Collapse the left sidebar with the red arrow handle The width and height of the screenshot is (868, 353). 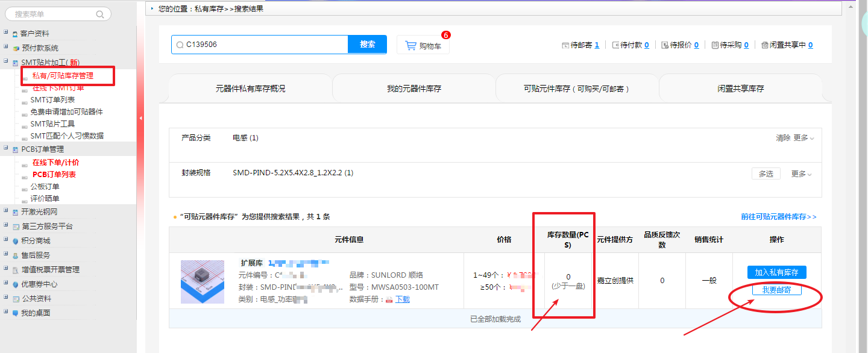tap(140, 118)
